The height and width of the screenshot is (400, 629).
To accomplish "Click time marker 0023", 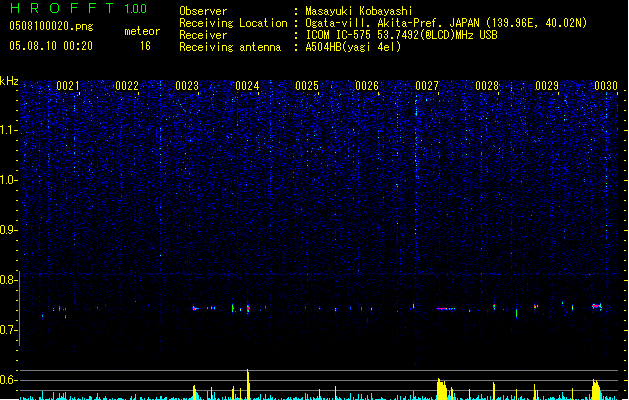I will point(187,86).
